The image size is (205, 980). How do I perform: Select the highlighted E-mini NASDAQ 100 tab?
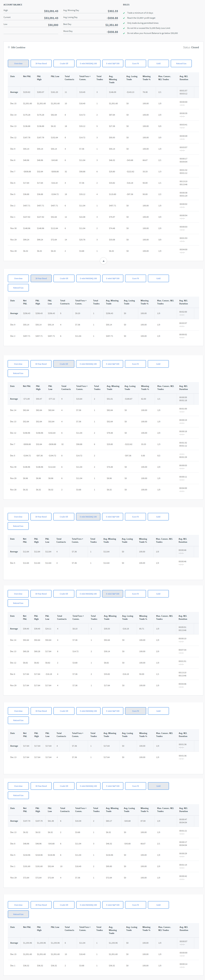(x=88, y=517)
